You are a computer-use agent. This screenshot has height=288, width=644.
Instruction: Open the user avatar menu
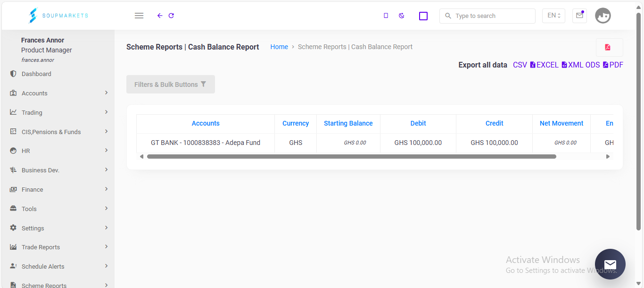coord(603,16)
